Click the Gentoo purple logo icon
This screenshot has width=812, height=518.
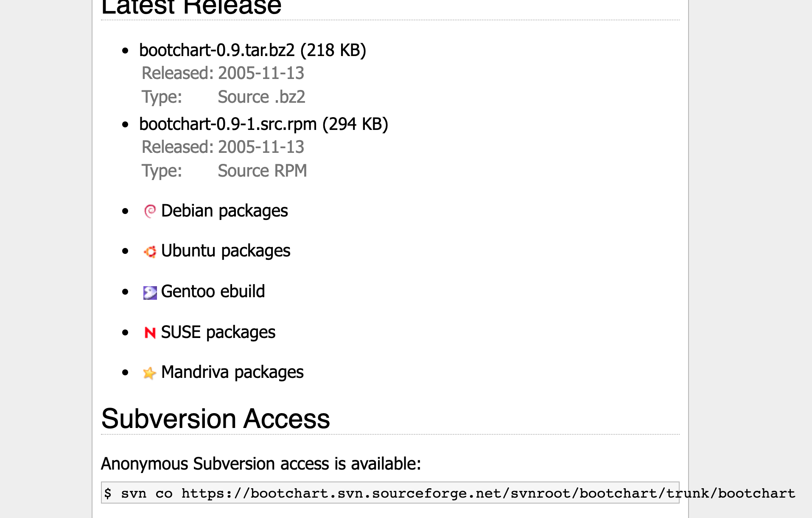150,293
